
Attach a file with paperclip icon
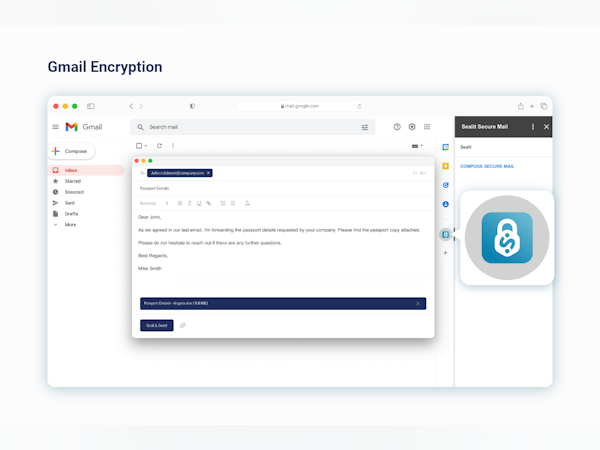(x=183, y=326)
